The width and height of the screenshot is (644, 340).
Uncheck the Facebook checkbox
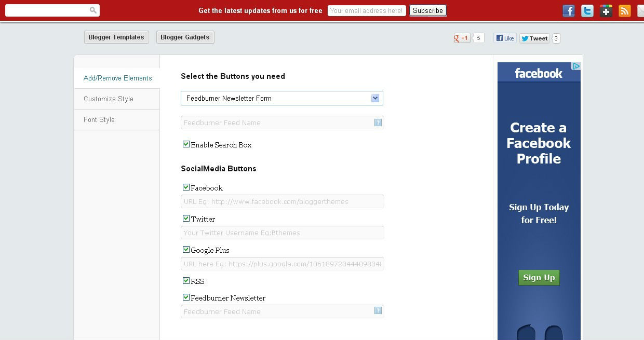[x=186, y=187]
